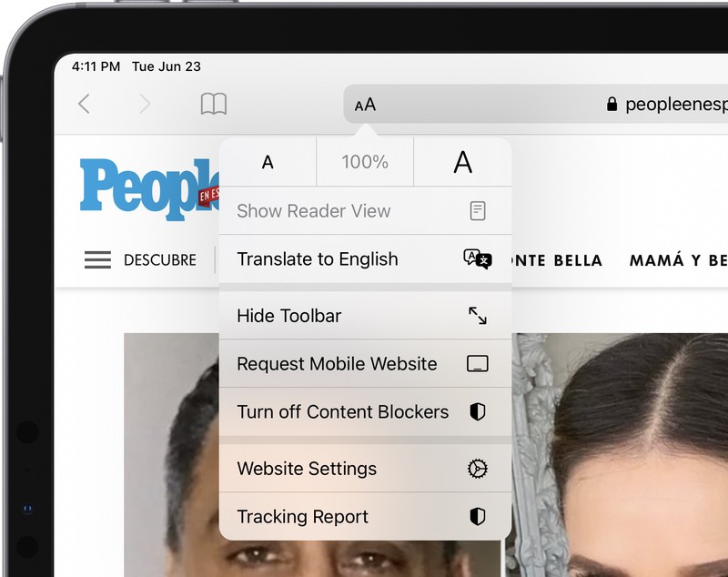The image size is (728, 577).
Task: Tap the AA text size button in address bar
Action: point(365,105)
